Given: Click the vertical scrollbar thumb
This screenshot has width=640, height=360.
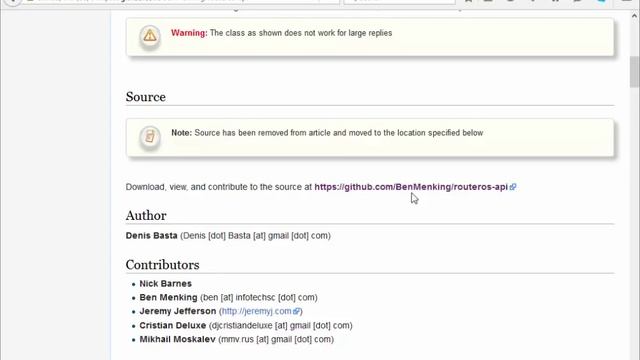Looking at the screenshot, I should [x=634, y=72].
